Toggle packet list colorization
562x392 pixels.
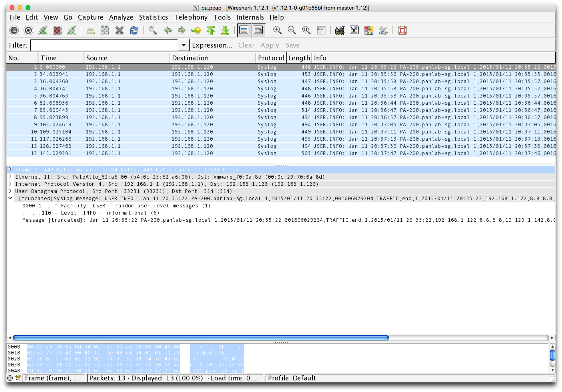coord(244,30)
